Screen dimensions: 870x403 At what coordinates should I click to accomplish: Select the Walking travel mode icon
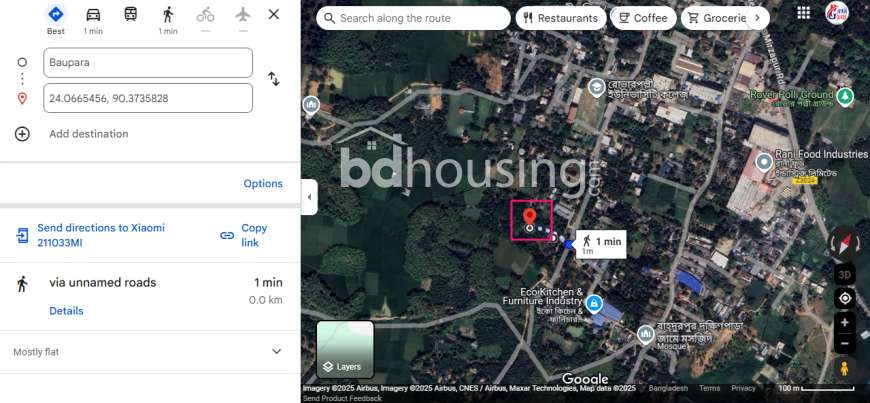168,15
